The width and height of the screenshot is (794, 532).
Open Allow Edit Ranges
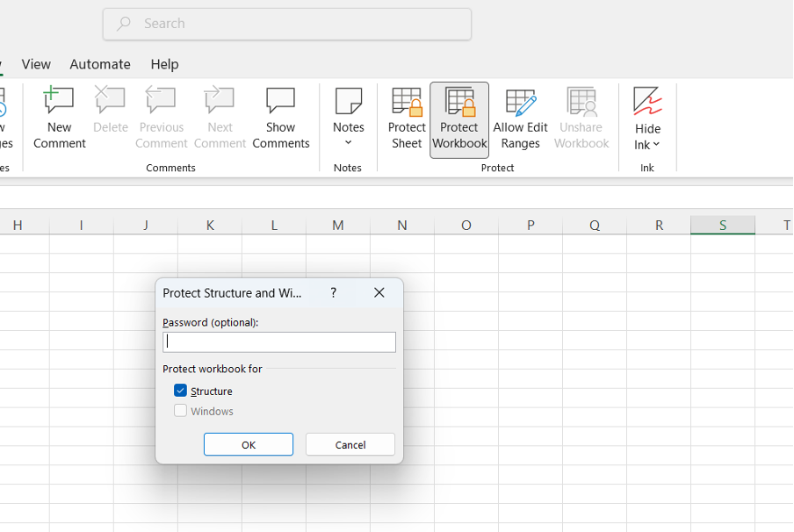click(x=520, y=102)
